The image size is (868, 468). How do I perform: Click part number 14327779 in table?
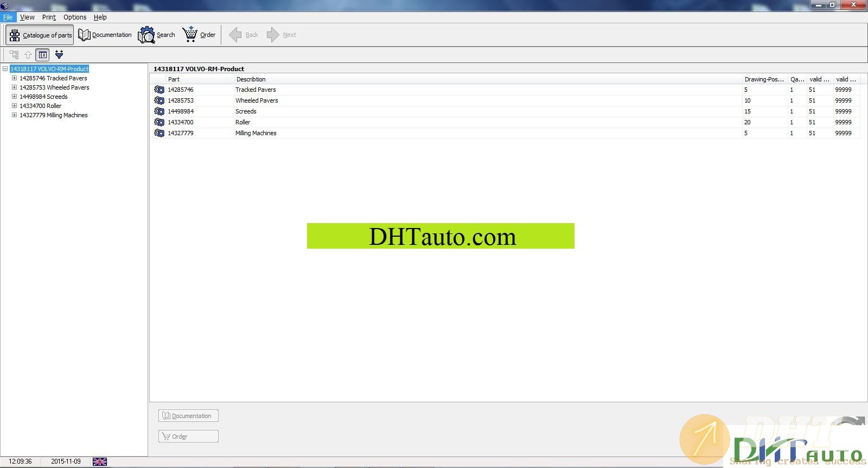pyautogui.click(x=181, y=133)
